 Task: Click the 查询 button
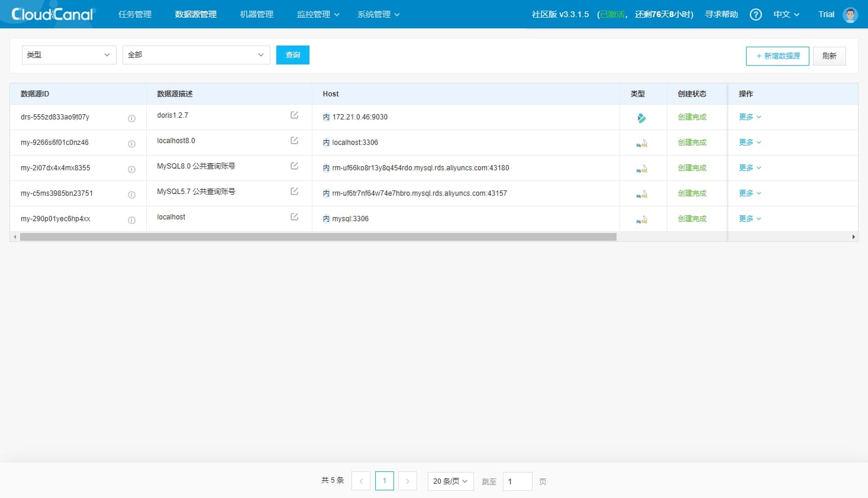point(293,54)
